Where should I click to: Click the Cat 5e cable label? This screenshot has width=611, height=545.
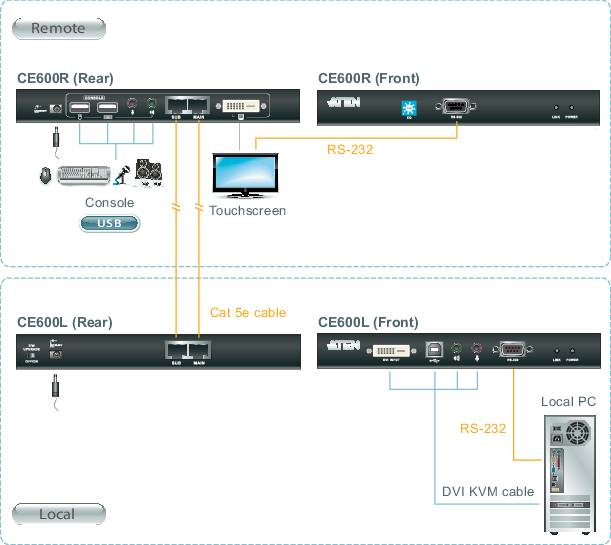(x=248, y=313)
